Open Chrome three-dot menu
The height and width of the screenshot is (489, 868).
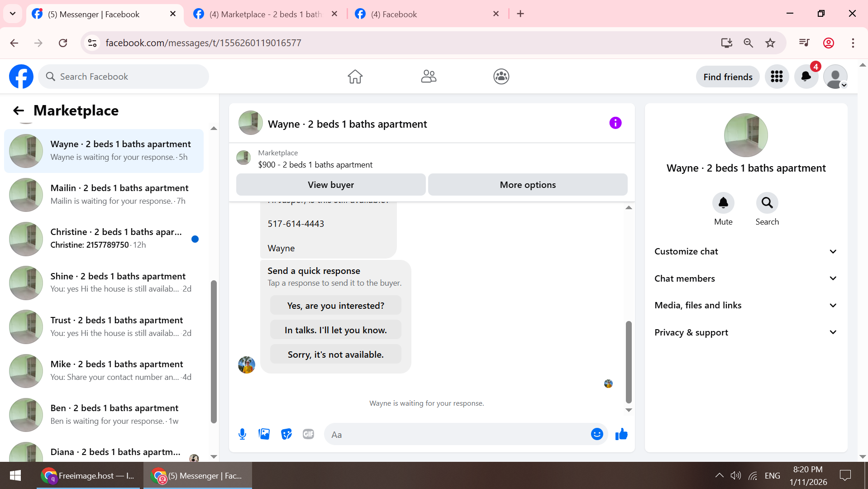pyautogui.click(x=853, y=43)
